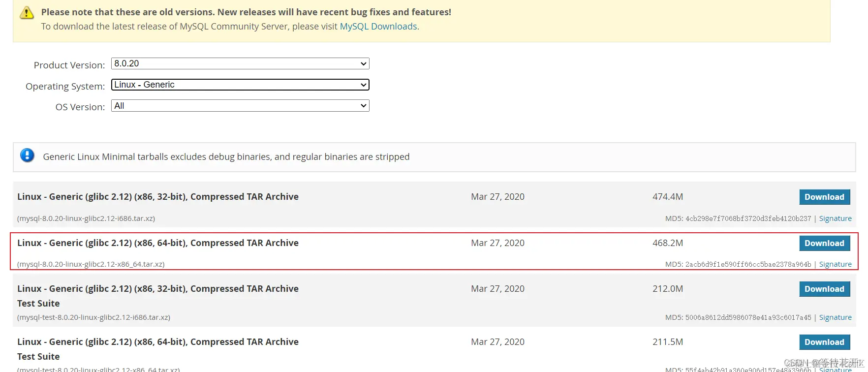This screenshot has height=372, width=868.
Task: Click the 32-bit Test Suite title
Action: click(158, 296)
